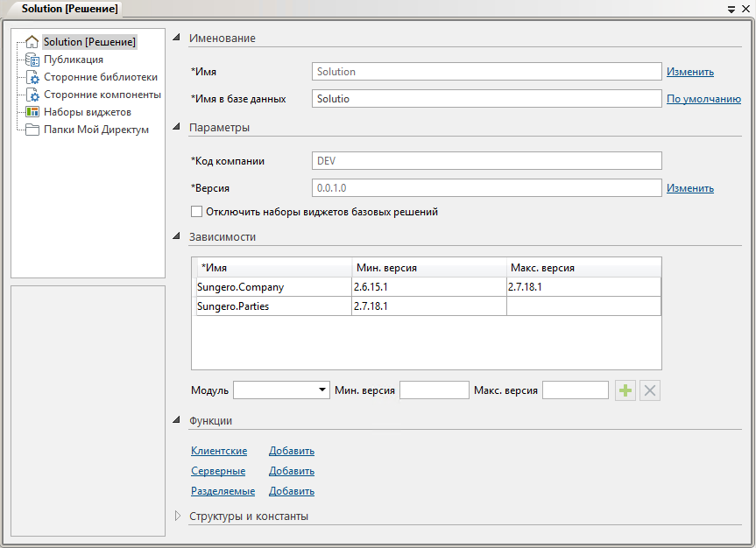Enable Отключить наборы виджетов базовых решений checkbox
The height and width of the screenshot is (548, 756).
196,212
